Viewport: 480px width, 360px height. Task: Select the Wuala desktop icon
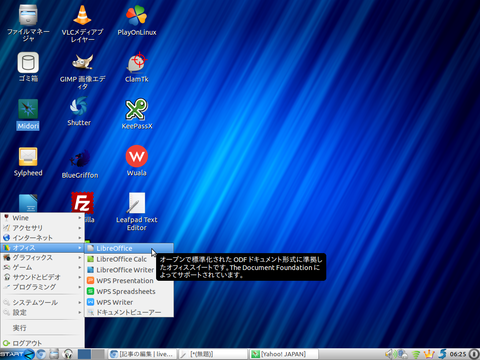(x=137, y=161)
